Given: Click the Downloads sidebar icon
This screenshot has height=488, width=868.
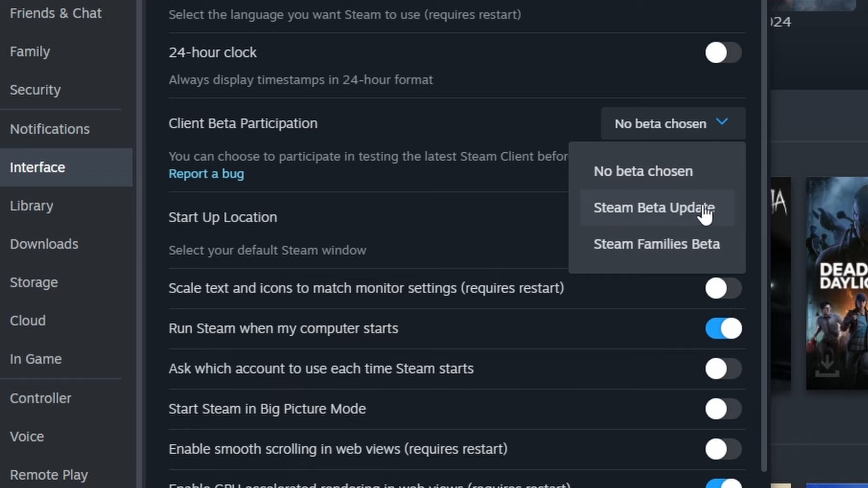Looking at the screenshot, I should point(45,244).
